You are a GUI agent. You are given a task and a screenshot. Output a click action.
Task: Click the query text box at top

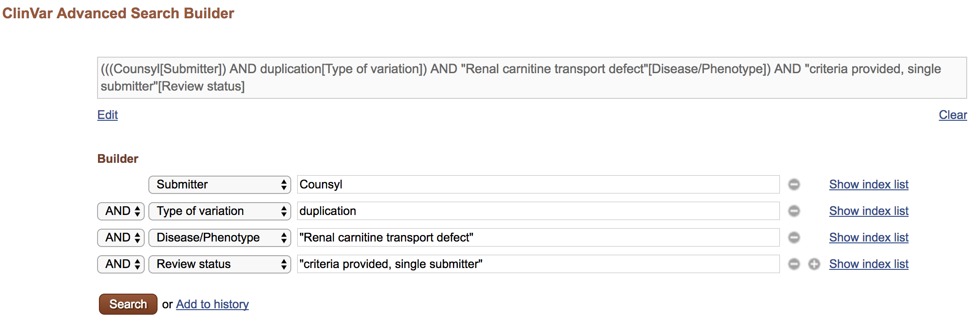(532, 78)
